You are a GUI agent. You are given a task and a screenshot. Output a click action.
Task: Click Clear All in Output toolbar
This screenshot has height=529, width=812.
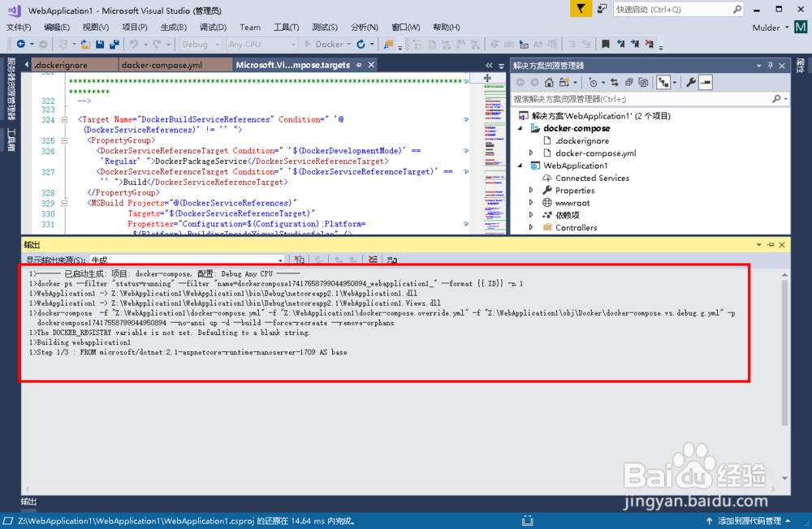(x=373, y=260)
